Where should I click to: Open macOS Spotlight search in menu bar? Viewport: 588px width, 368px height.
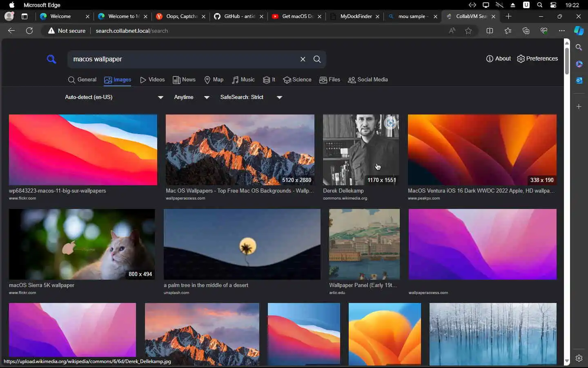pos(540,5)
